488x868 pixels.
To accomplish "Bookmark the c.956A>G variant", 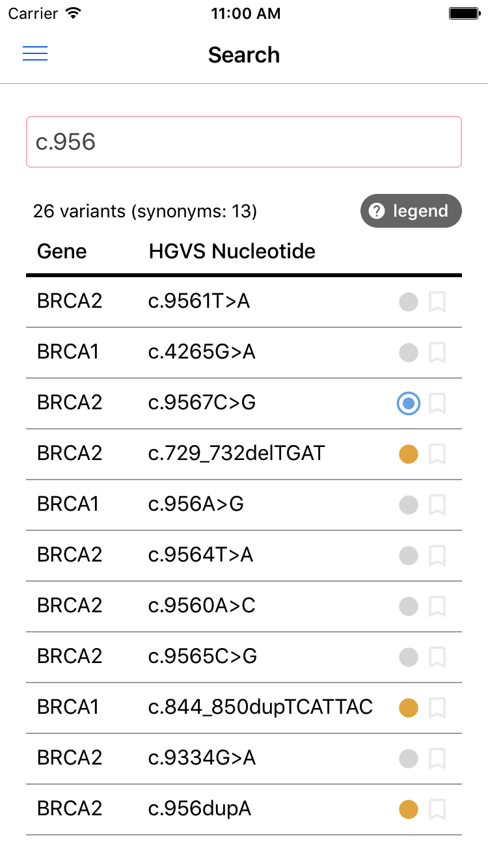I will [x=437, y=505].
